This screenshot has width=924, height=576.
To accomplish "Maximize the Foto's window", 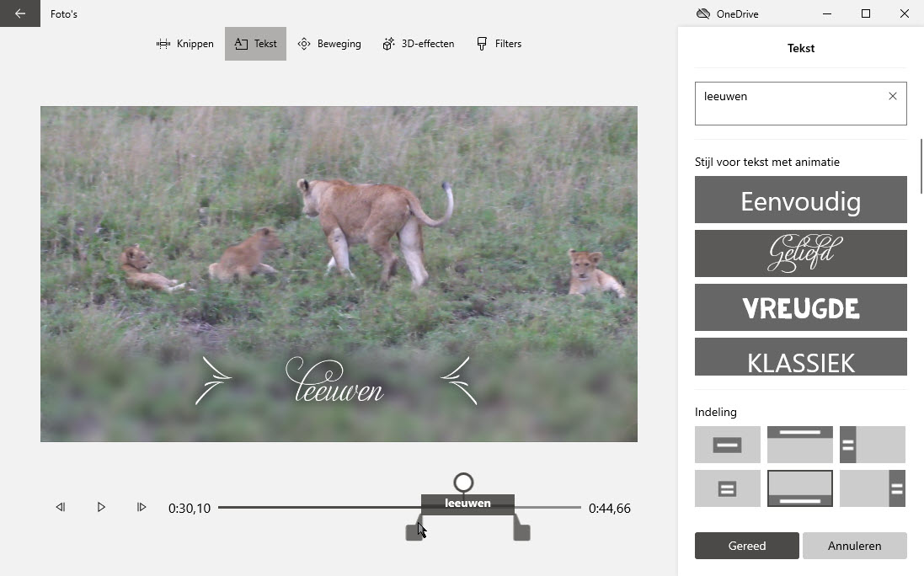I will coord(866,13).
